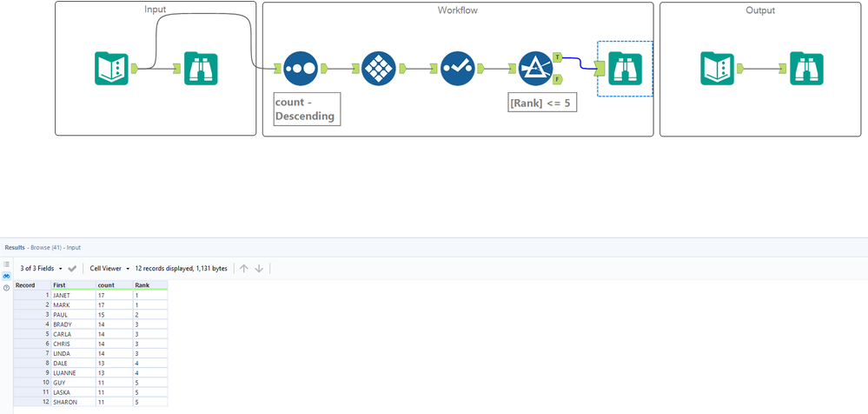Select the BRADY cell
Screen dimensions: 868x414
tap(73, 324)
